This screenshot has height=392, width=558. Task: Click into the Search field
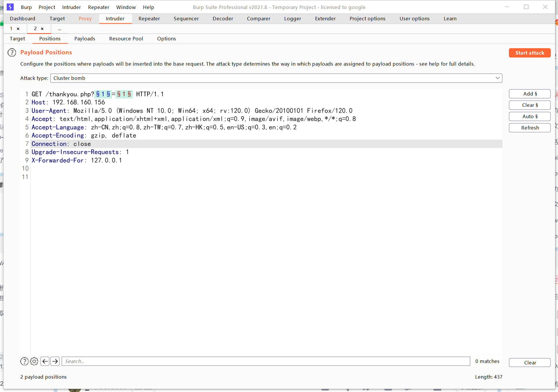click(x=266, y=361)
